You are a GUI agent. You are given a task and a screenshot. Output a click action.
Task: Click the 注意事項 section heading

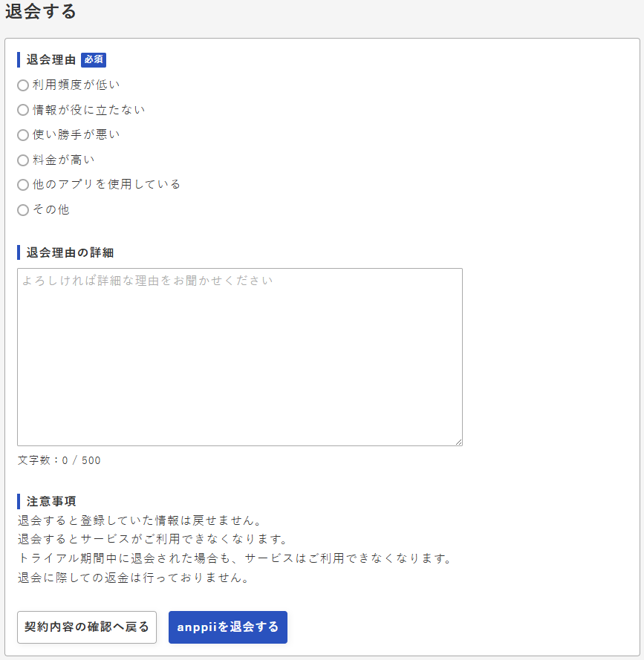coord(51,501)
